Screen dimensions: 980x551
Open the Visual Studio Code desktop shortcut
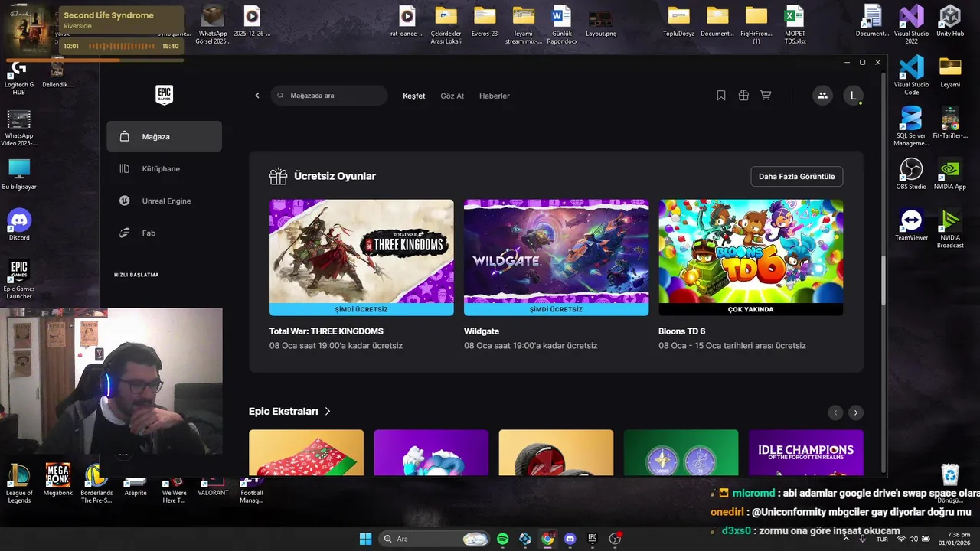click(x=911, y=75)
